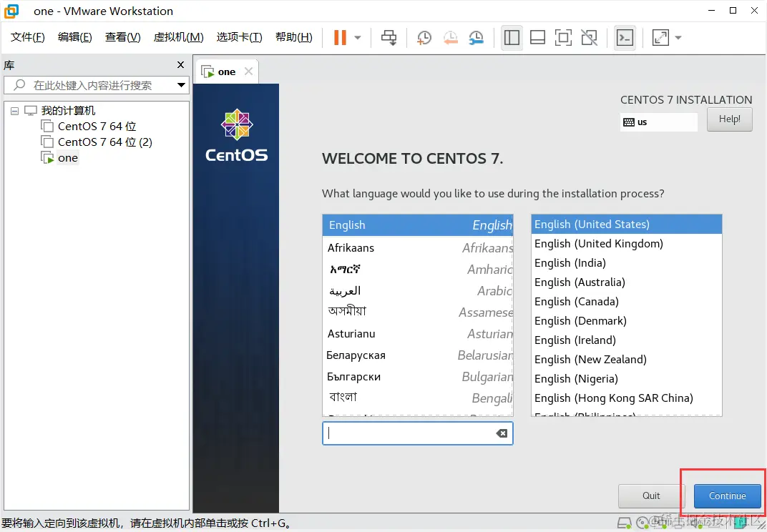Click the Help! button
Image resolution: width=767 pixels, height=532 pixels.
pos(729,119)
